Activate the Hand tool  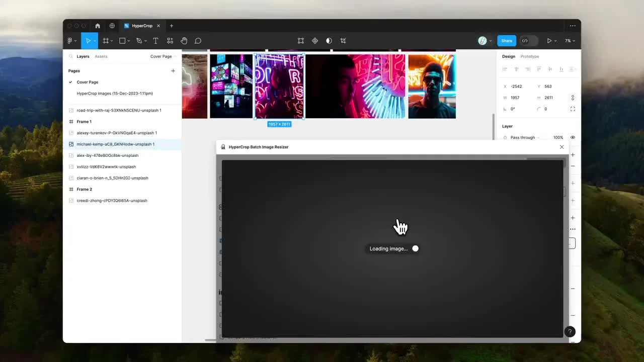[x=184, y=41]
